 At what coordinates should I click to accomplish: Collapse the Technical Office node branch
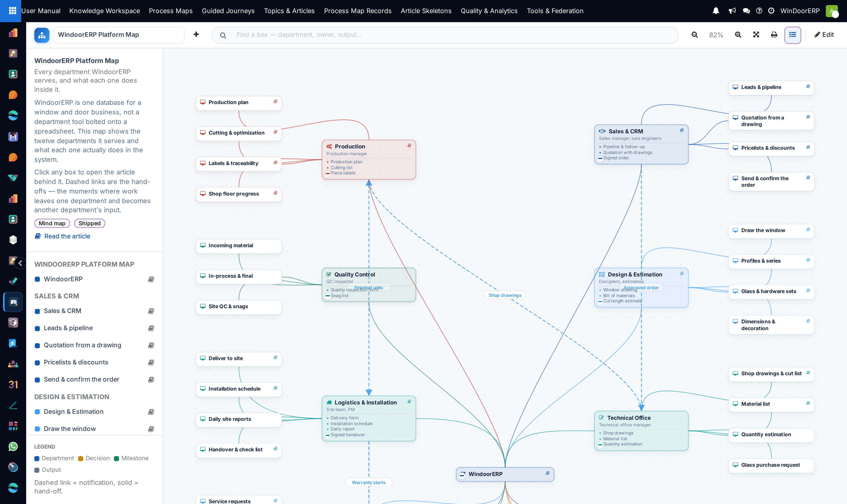[600, 445]
